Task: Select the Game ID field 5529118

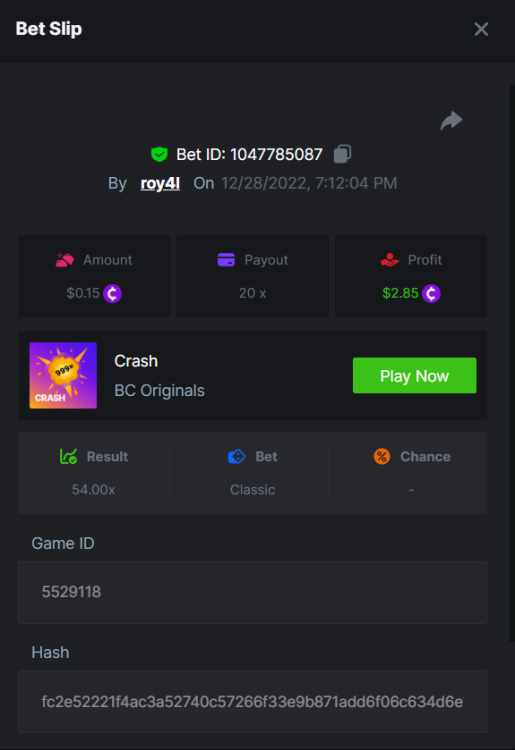Action: point(252,592)
